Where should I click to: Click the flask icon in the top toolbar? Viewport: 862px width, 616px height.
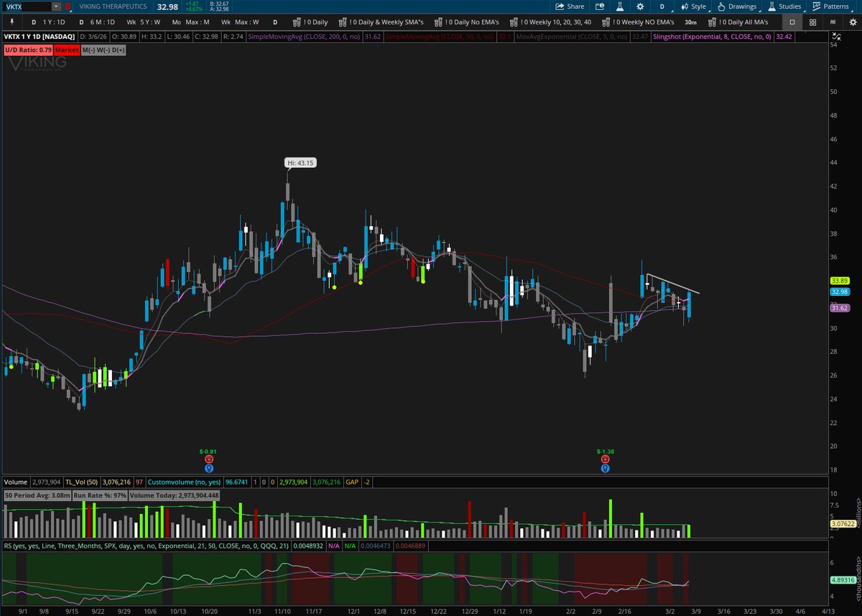(x=620, y=6)
